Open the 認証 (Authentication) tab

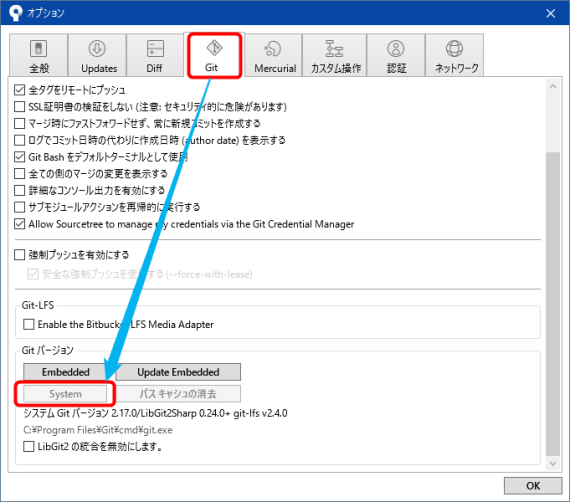(396, 55)
